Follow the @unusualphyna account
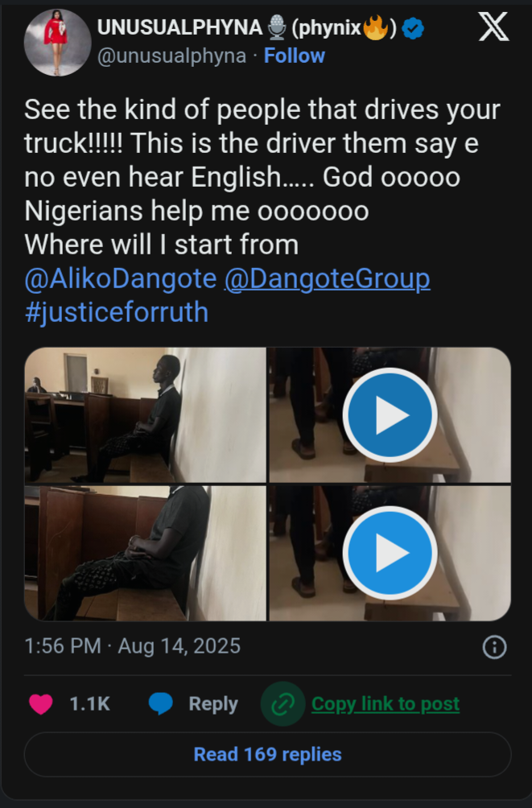The image size is (532, 808). [x=295, y=56]
